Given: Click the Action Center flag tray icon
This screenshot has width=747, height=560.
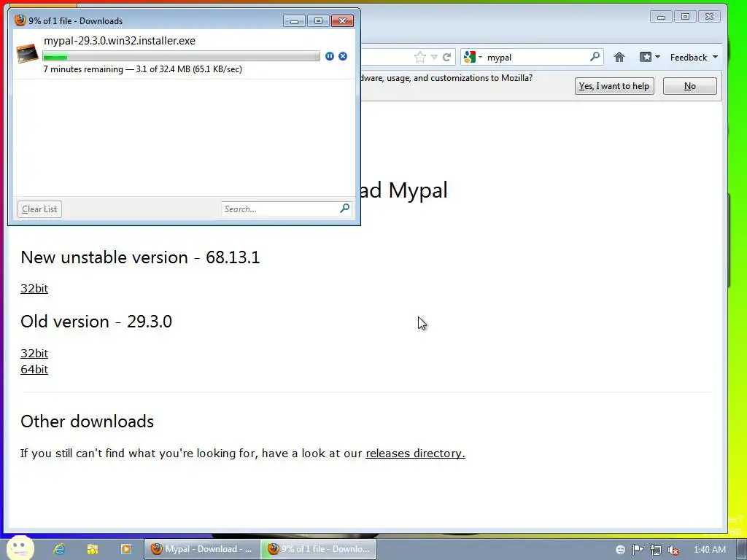Looking at the screenshot, I should click(638, 550).
